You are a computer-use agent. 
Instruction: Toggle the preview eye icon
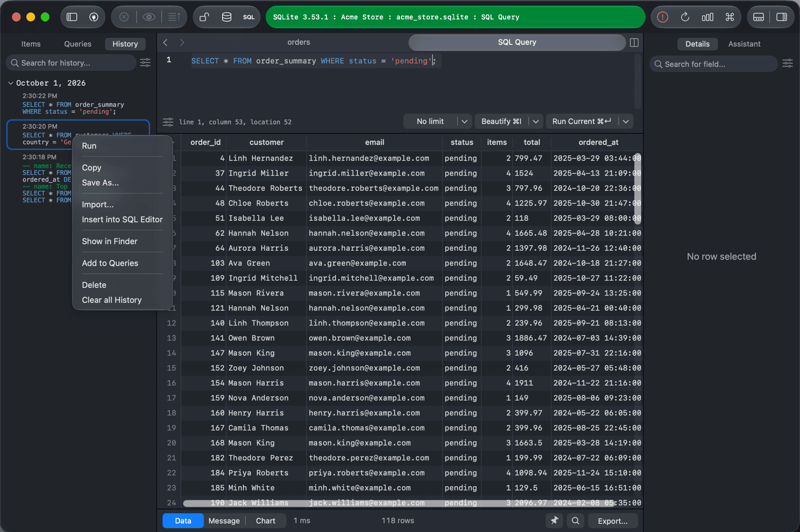[x=148, y=17]
